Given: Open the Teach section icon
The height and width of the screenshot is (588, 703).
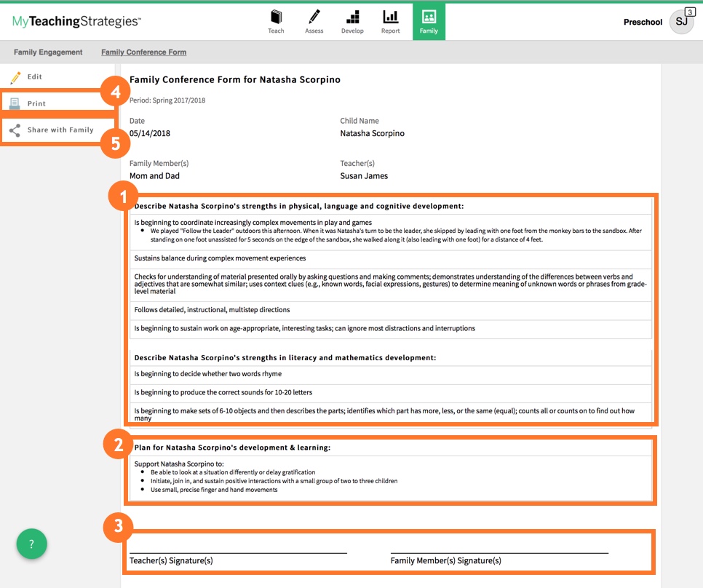Looking at the screenshot, I should pos(277,16).
